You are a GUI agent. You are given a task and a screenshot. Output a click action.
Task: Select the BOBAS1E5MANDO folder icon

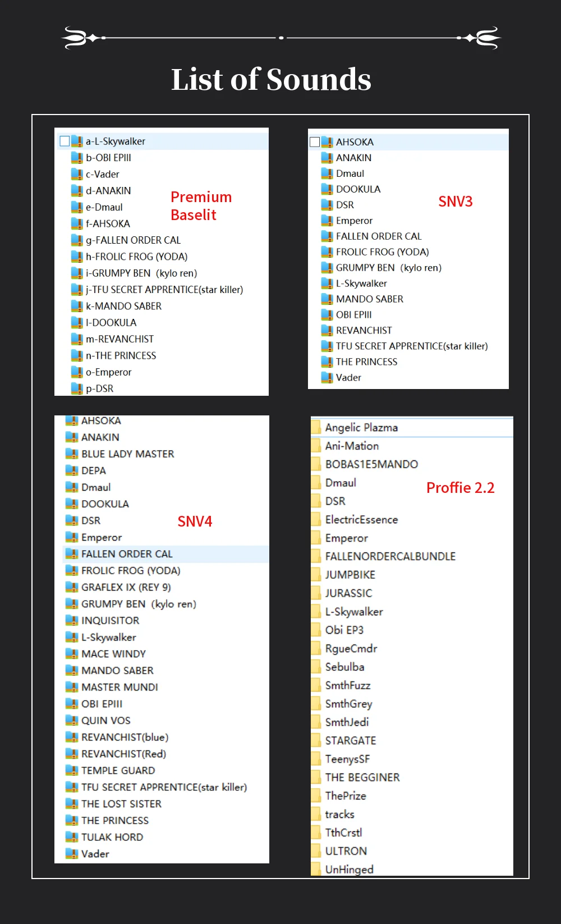[x=316, y=464]
